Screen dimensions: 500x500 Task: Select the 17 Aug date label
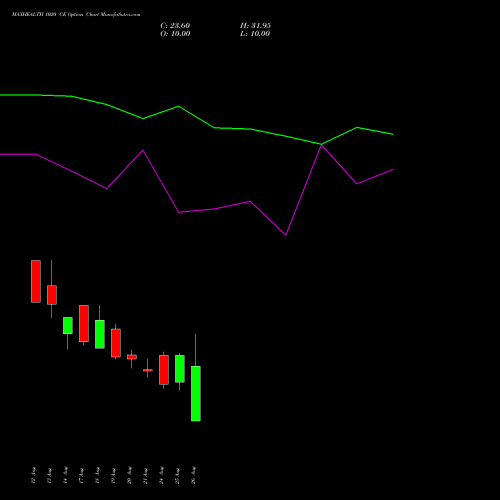pyautogui.click(x=81, y=475)
